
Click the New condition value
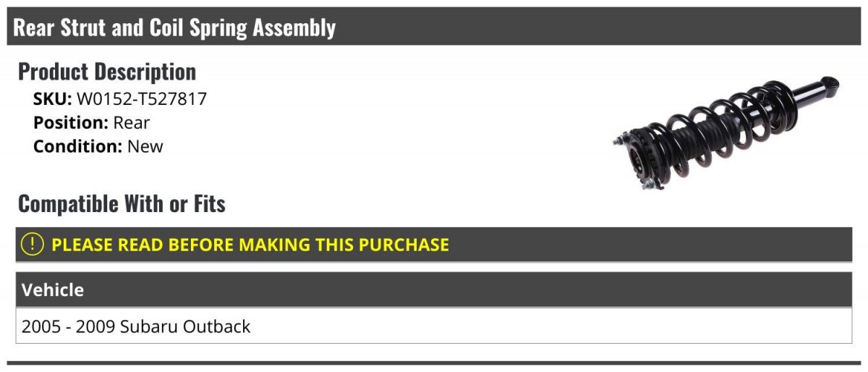[145, 146]
